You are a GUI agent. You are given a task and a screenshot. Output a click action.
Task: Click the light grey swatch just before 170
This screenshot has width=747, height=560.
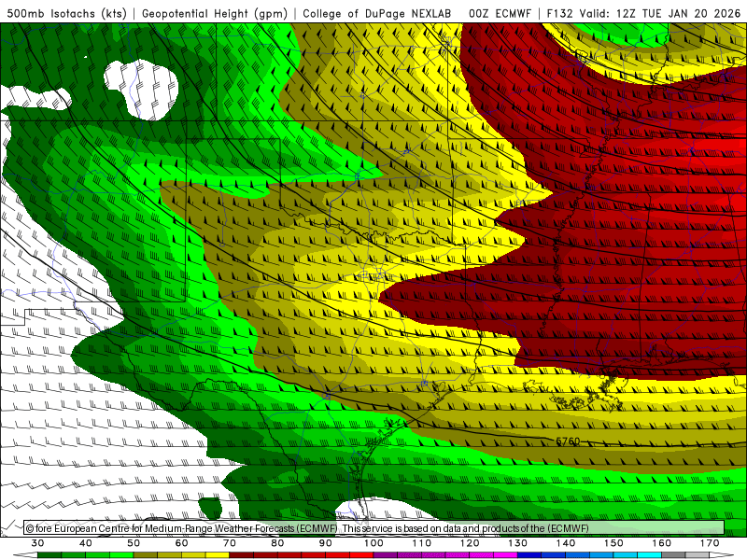point(697,555)
